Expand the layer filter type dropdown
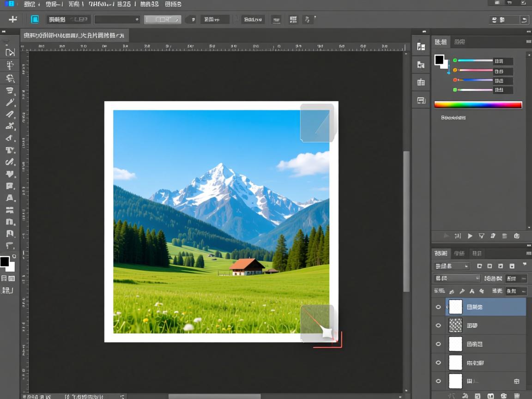 451,266
